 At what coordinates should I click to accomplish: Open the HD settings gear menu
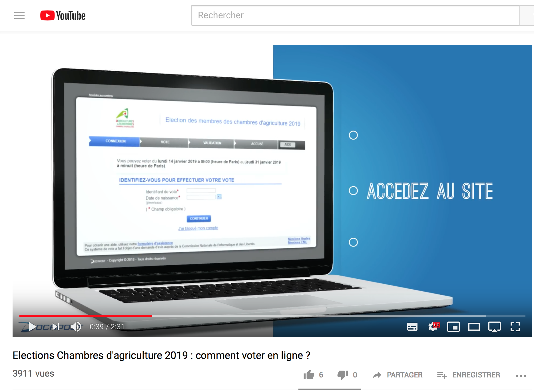click(433, 327)
